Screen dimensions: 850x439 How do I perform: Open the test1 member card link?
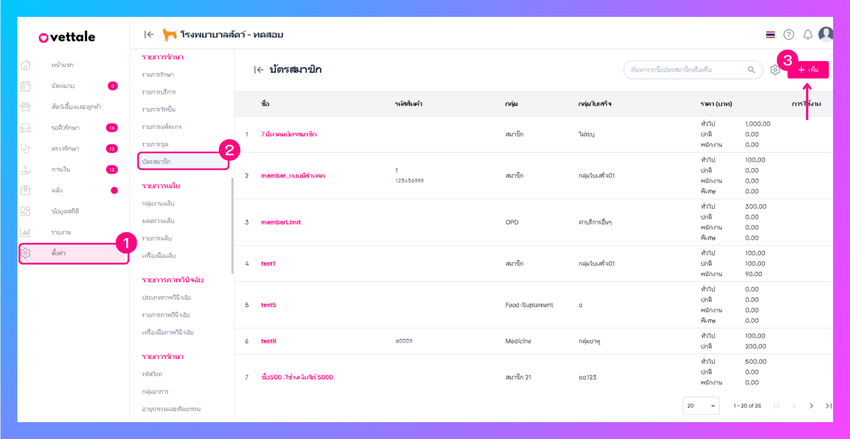point(268,264)
